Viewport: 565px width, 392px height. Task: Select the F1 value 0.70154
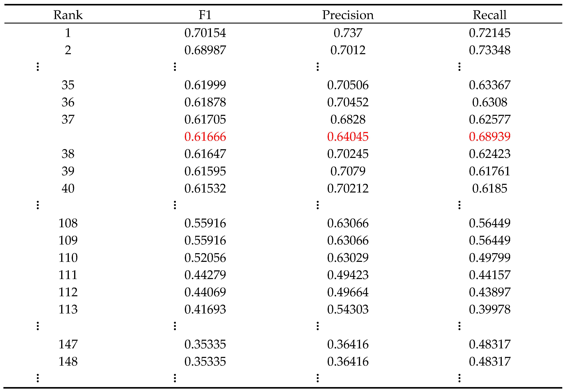(205, 33)
